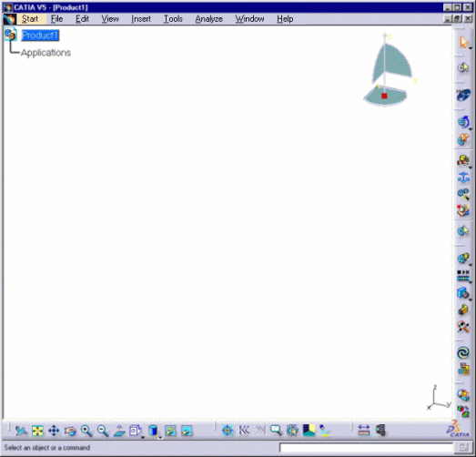Open Select tool flyout arrow
This screenshot has height=457, width=476.
pyautogui.click(x=471, y=48)
